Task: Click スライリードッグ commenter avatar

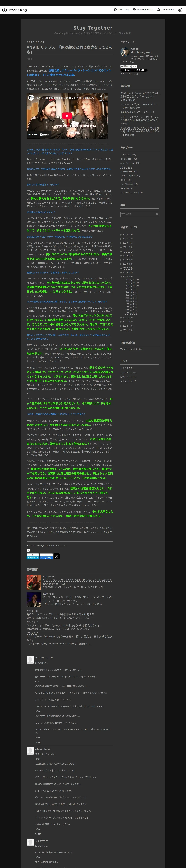Action: coord(30,660)
